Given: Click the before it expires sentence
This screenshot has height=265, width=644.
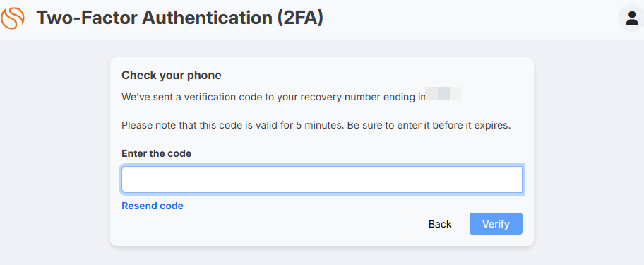Looking at the screenshot, I should [x=429, y=126].
